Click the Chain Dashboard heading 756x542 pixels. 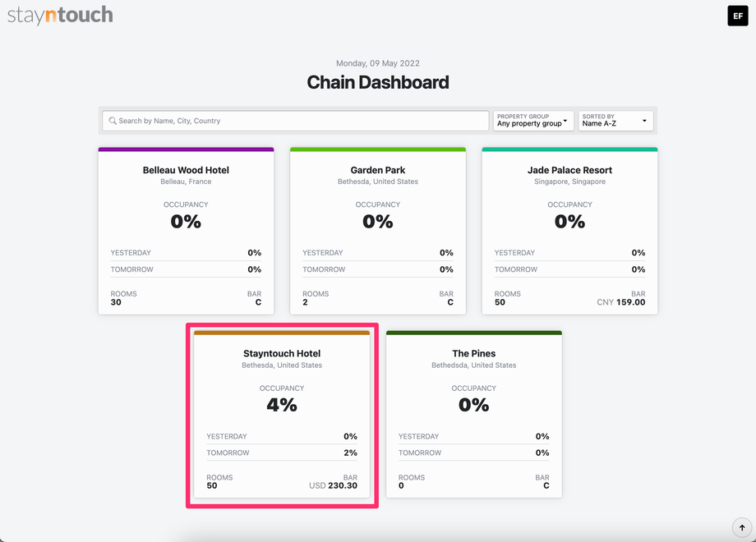click(x=377, y=82)
